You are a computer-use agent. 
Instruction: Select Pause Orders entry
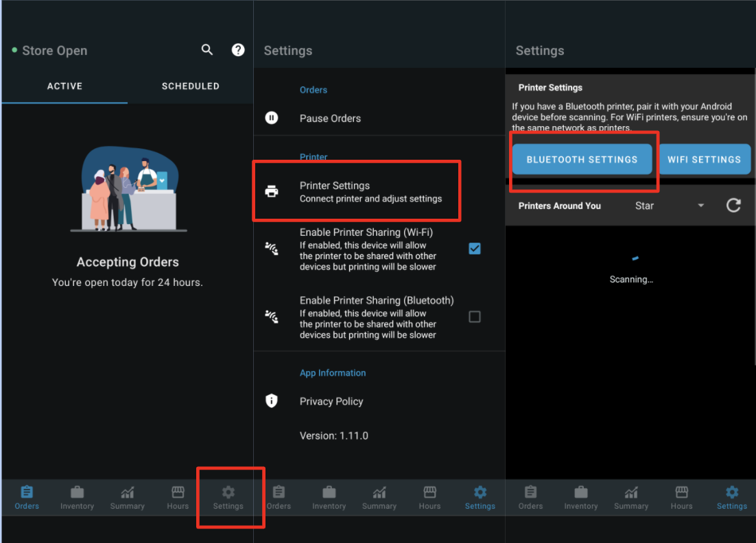(x=379, y=118)
